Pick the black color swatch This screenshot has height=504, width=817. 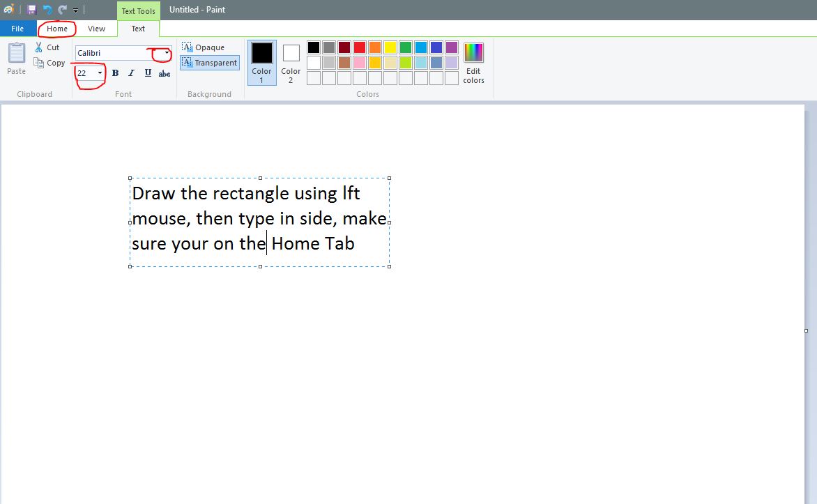tap(314, 47)
